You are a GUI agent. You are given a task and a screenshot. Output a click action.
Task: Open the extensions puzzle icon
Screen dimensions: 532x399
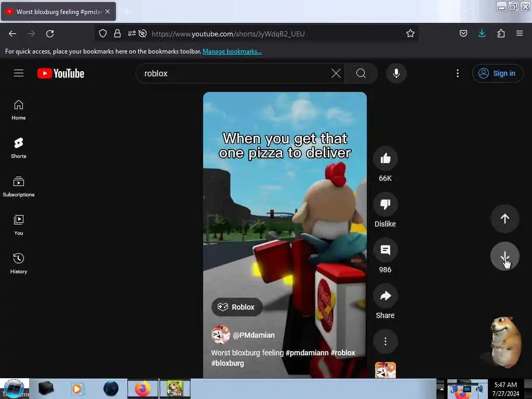point(501,34)
